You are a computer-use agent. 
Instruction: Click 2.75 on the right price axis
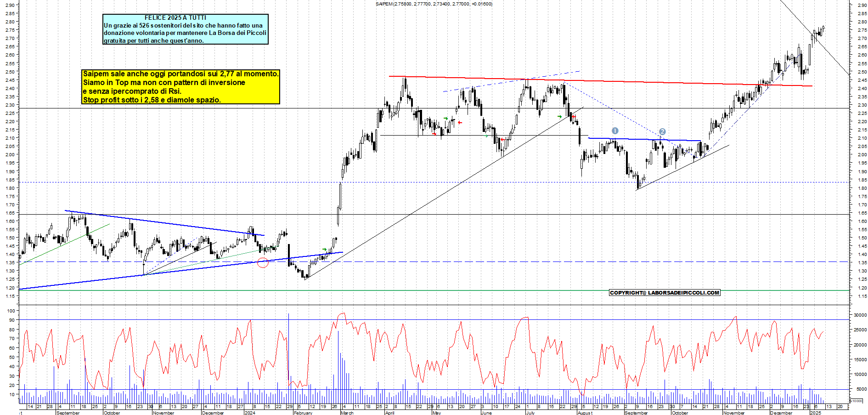point(862,30)
